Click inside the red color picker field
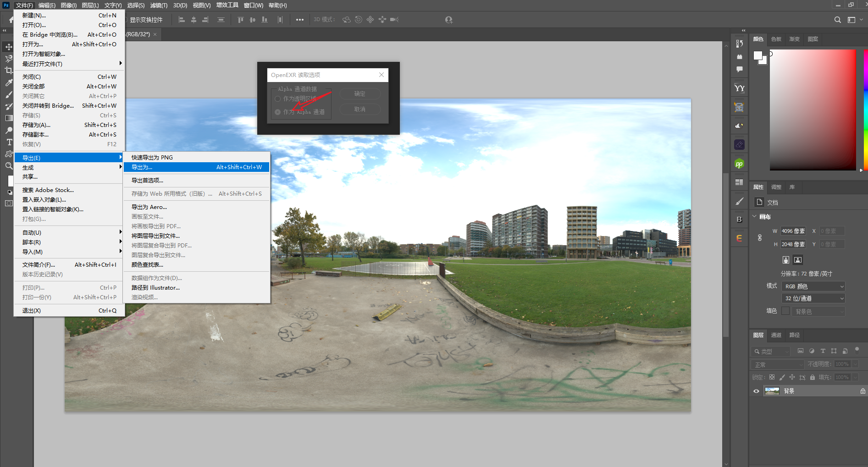This screenshot has height=467, width=868. point(813,110)
